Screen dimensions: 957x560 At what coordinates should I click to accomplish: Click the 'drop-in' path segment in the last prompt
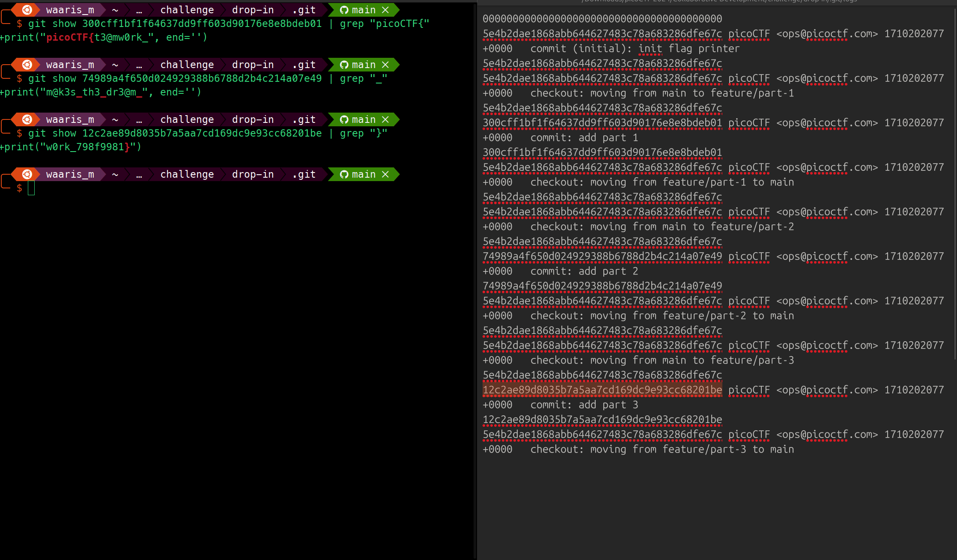tap(253, 174)
